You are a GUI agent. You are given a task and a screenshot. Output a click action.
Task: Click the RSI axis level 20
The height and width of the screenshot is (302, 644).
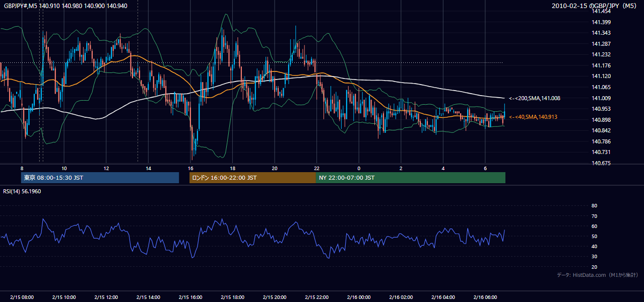pos(594,267)
